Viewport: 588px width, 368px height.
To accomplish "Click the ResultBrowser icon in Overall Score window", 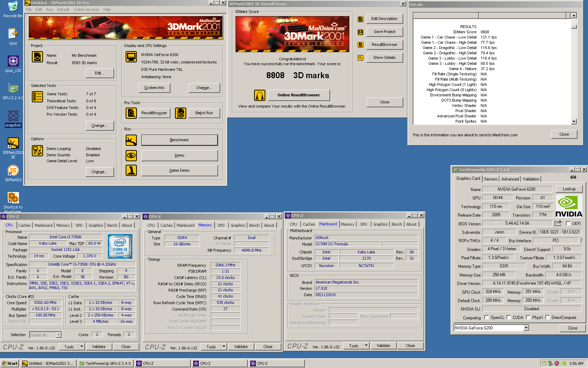I will (x=360, y=45).
